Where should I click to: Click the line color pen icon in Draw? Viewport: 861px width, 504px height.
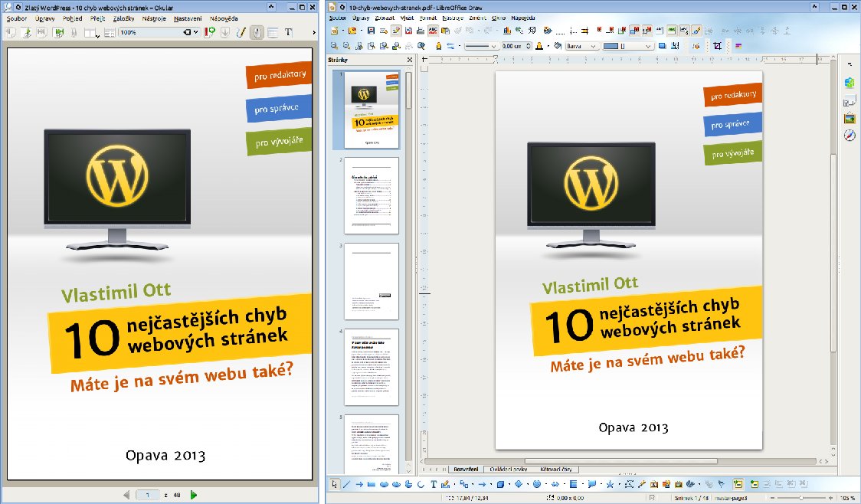(x=539, y=46)
